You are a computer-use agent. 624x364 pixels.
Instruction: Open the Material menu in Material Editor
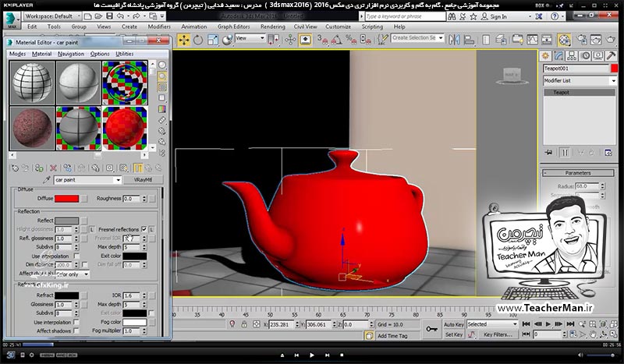pyautogui.click(x=42, y=54)
